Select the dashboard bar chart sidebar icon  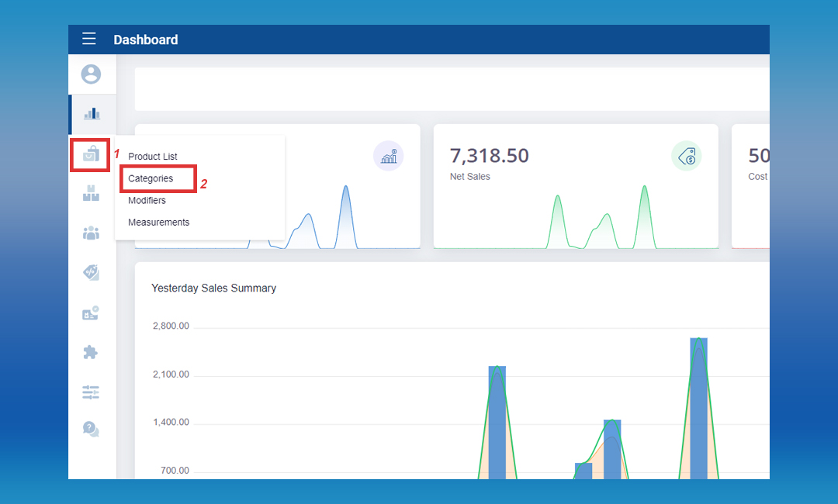click(x=92, y=114)
